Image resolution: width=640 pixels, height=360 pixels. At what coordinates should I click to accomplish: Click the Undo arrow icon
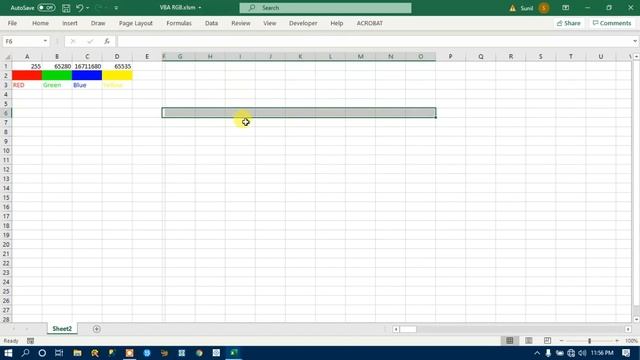pos(80,8)
